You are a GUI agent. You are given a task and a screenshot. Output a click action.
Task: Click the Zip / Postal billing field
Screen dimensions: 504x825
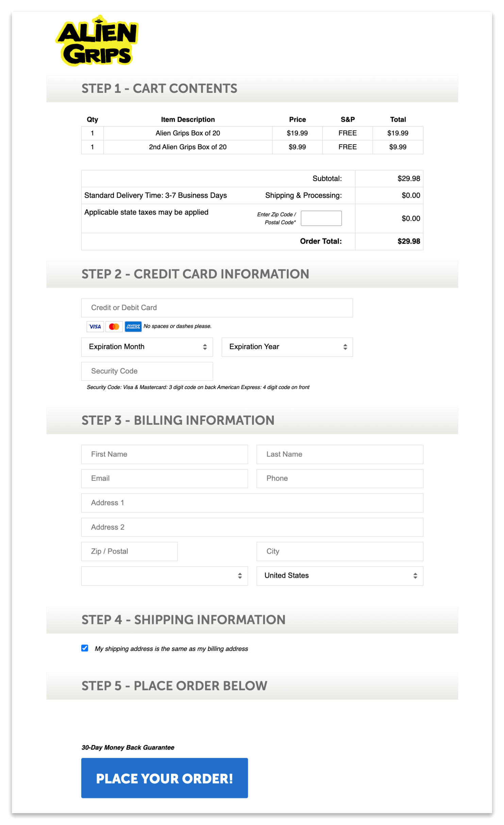129,551
